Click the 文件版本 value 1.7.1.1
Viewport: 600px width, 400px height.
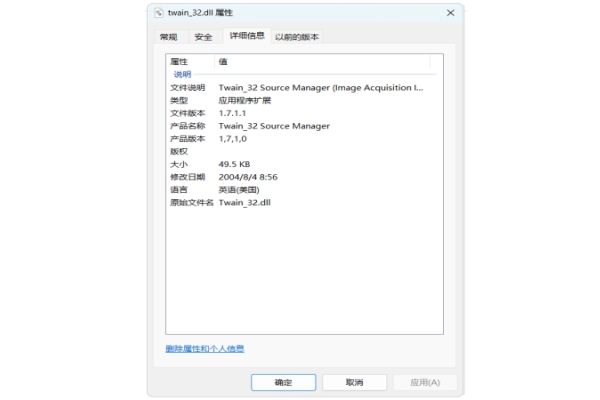(x=234, y=113)
